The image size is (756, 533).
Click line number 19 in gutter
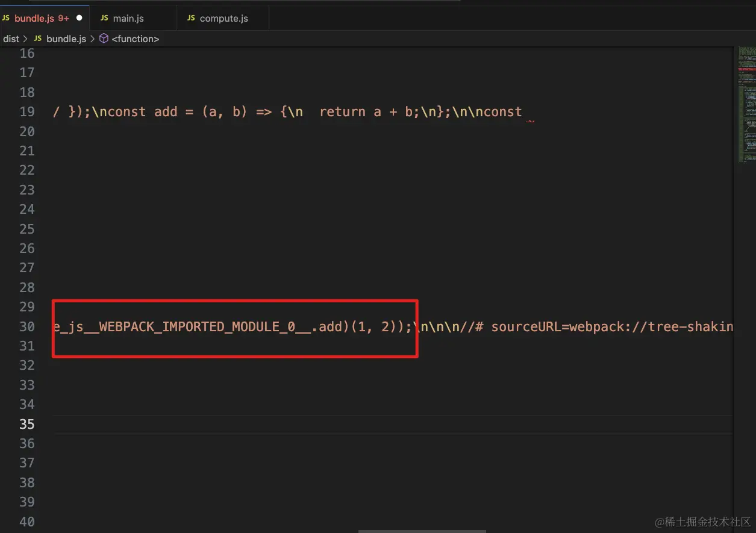tap(27, 111)
